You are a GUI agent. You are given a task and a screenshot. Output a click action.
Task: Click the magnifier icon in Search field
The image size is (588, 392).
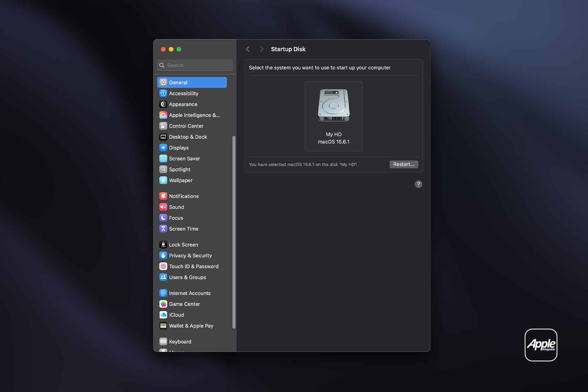pos(162,65)
